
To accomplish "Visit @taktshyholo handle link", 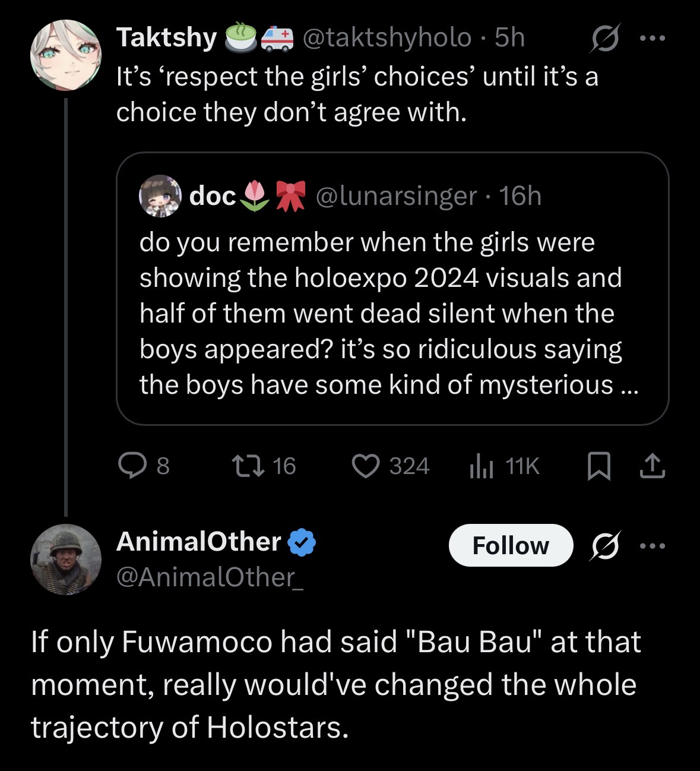I will pyautogui.click(x=387, y=38).
